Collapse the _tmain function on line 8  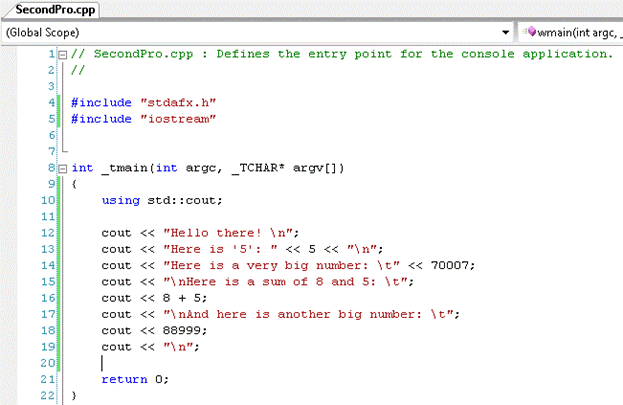[x=63, y=169]
